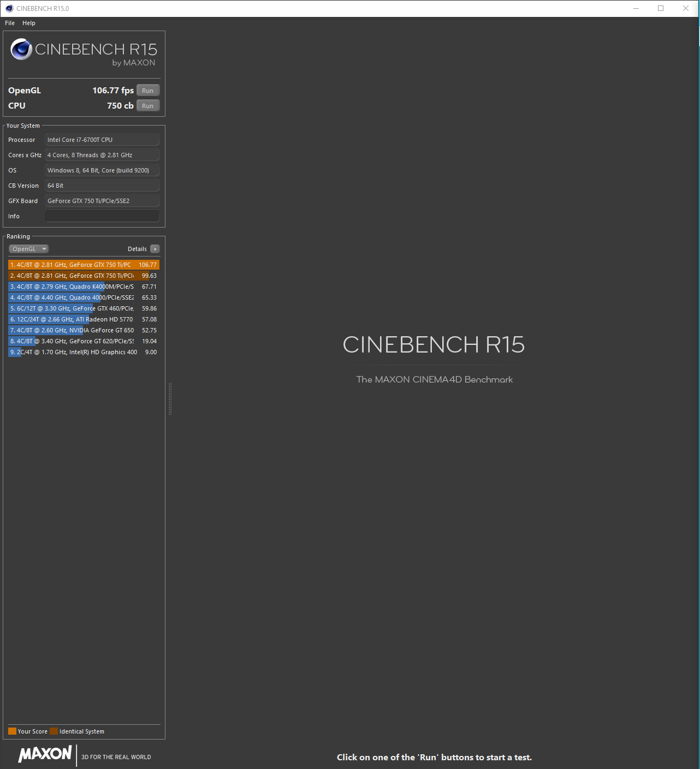Select ranking entry 6 ATI Radeon HD 5770

(x=84, y=319)
